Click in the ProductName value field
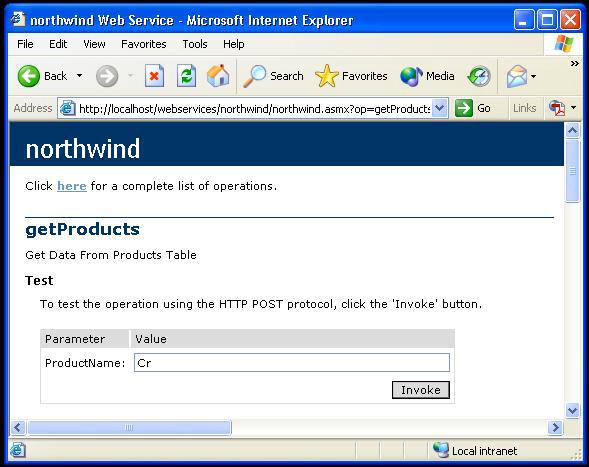The image size is (589, 467). click(x=292, y=363)
